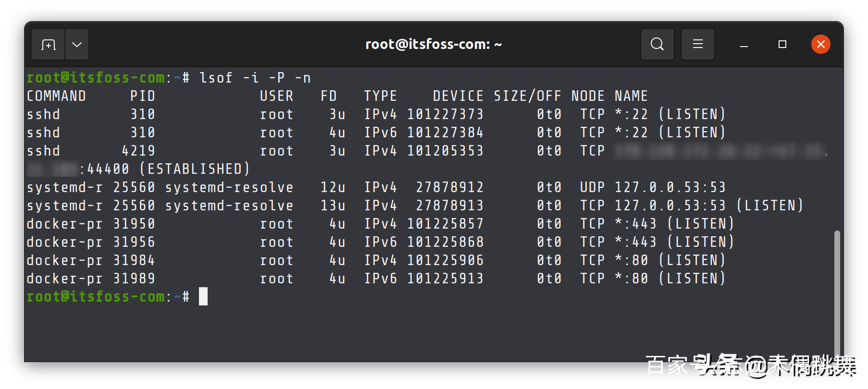The image size is (868, 389).
Task: Click the lsof -i -P -n command text
Action: [255, 78]
